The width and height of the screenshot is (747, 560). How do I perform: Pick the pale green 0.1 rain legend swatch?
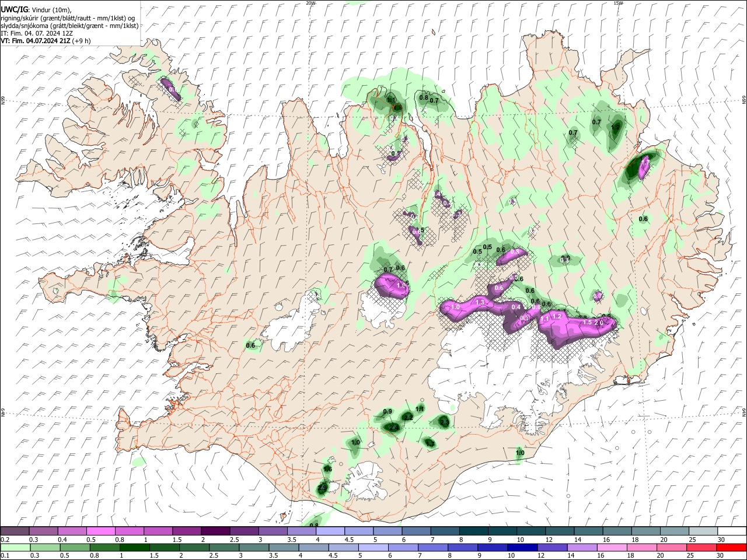pyautogui.click(x=15, y=548)
